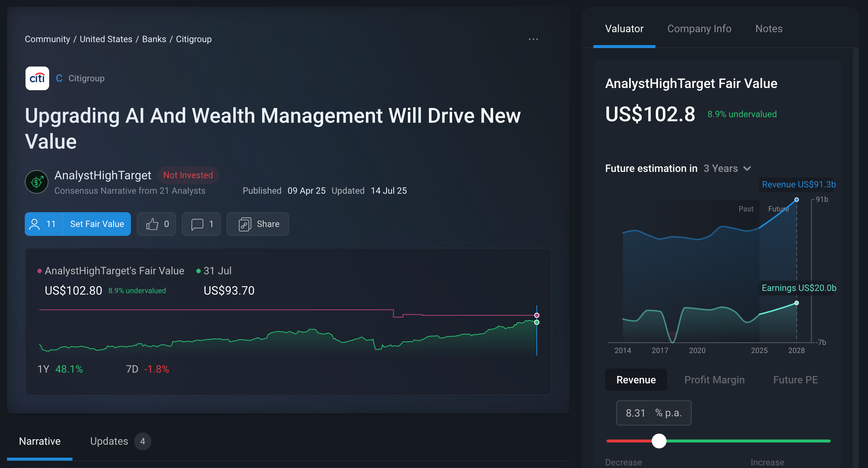Click the earnings forecast endpoint marker

(797, 303)
